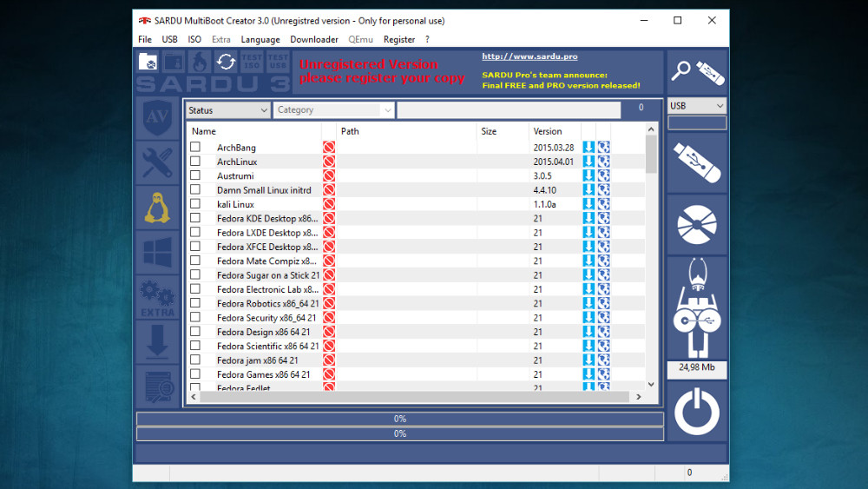Expand the Category dropdown
This screenshot has height=489, width=868.
pos(334,110)
